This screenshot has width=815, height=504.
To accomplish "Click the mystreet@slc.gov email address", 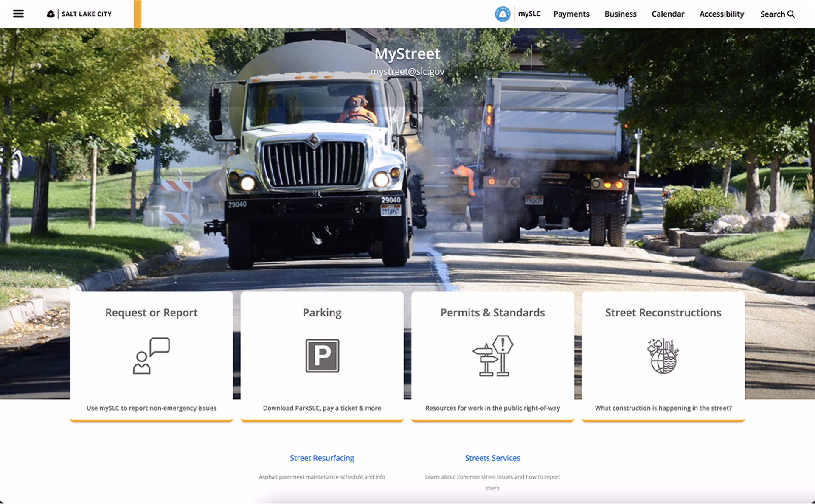I will tap(407, 72).
